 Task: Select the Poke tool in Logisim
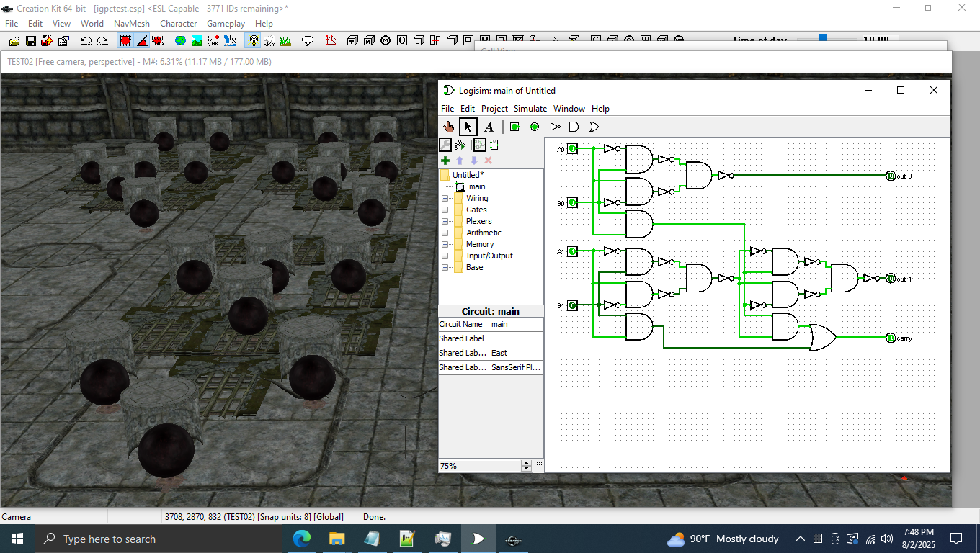coord(448,127)
